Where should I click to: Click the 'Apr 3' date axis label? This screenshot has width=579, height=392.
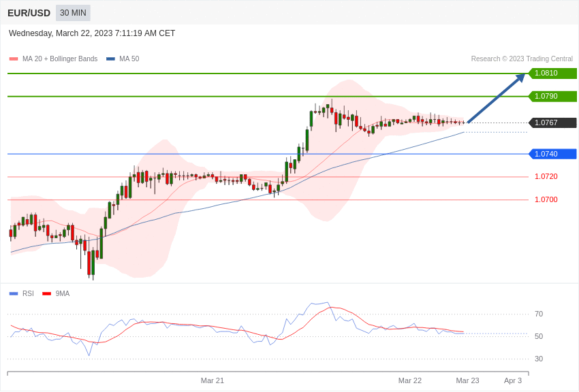[513, 380]
